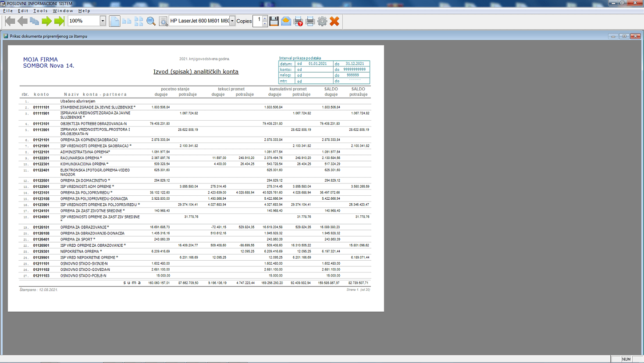This screenshot has height=363, width=644.
Task: Click 'Štampano : 12.08.2021.' footer text
Action: [x=39, y=290]
